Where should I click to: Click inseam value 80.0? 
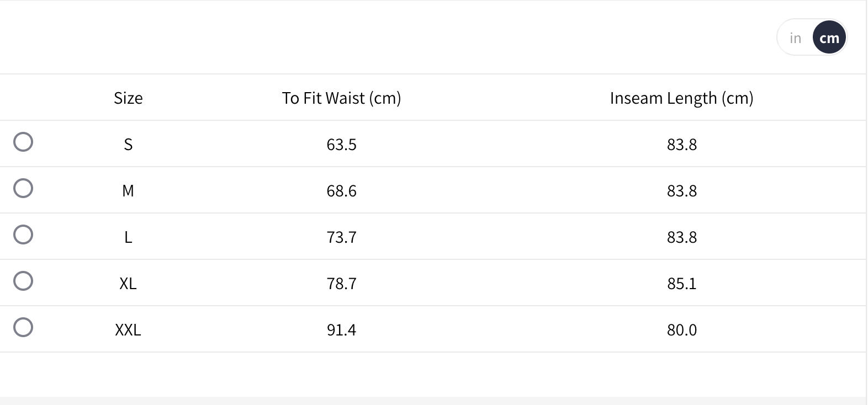click(681, 330)
